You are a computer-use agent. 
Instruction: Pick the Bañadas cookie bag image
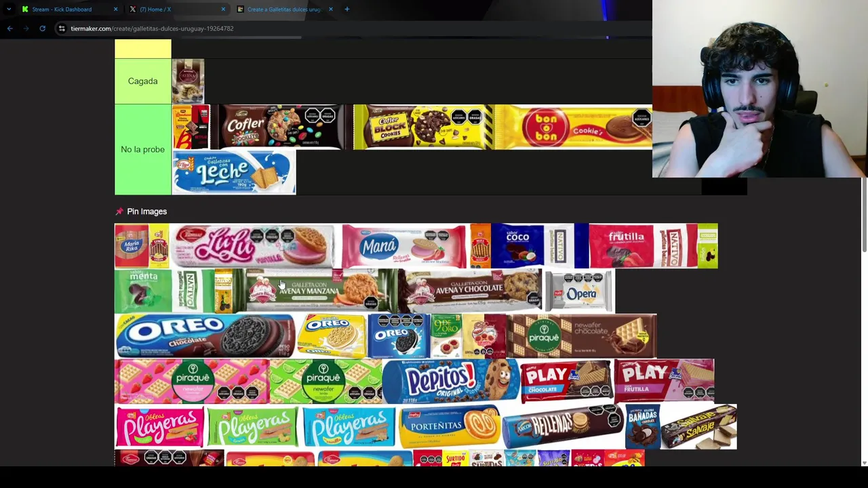(643, 427)
